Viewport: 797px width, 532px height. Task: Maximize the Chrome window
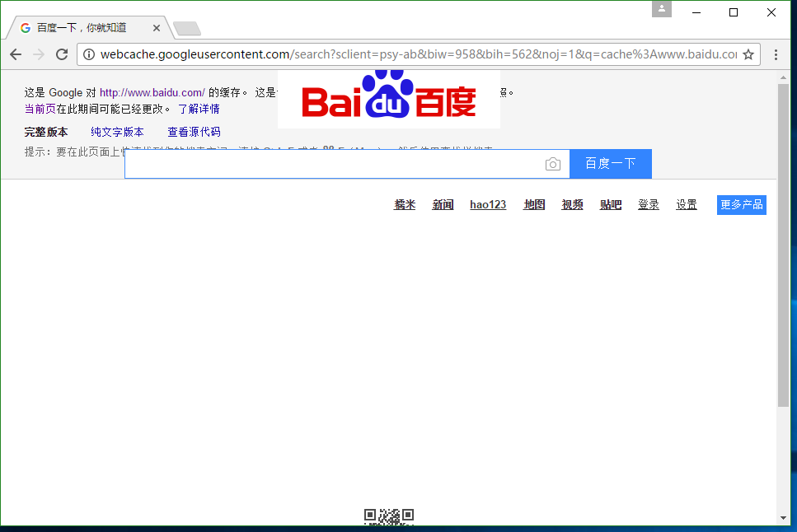pos(734,12)
